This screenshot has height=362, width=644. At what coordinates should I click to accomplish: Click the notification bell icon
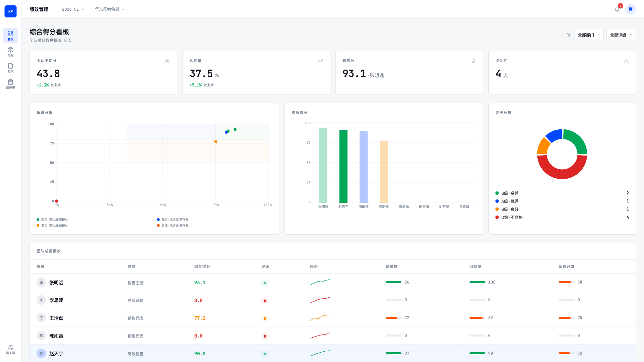click(617, 9)
